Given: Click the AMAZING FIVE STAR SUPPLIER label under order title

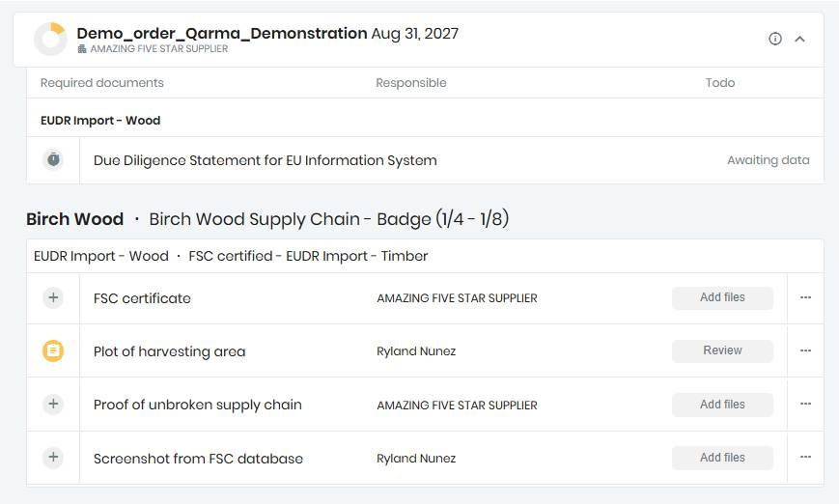Looking at the screenshot, I should [x=159, y=49].
